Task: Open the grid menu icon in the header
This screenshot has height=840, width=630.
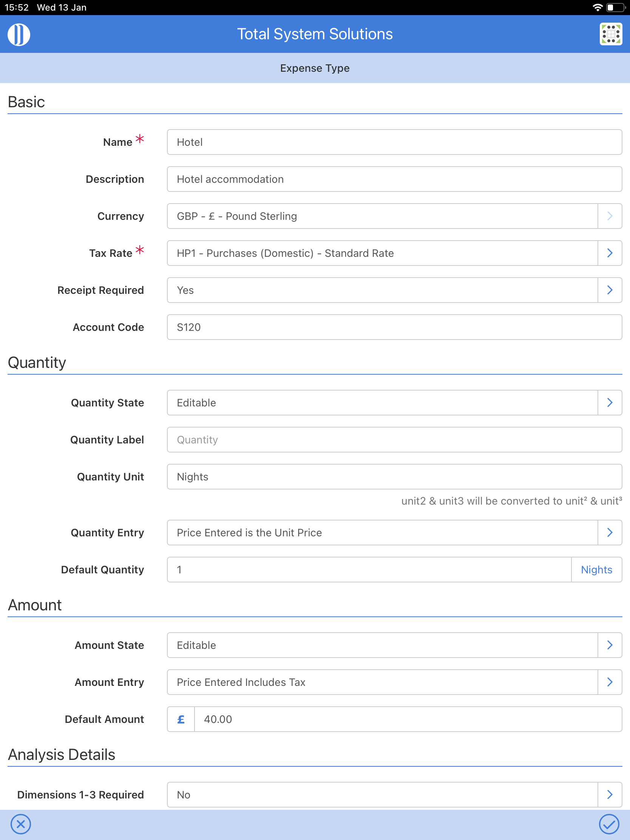Action: pyautogui.click(x=611, y=34)
